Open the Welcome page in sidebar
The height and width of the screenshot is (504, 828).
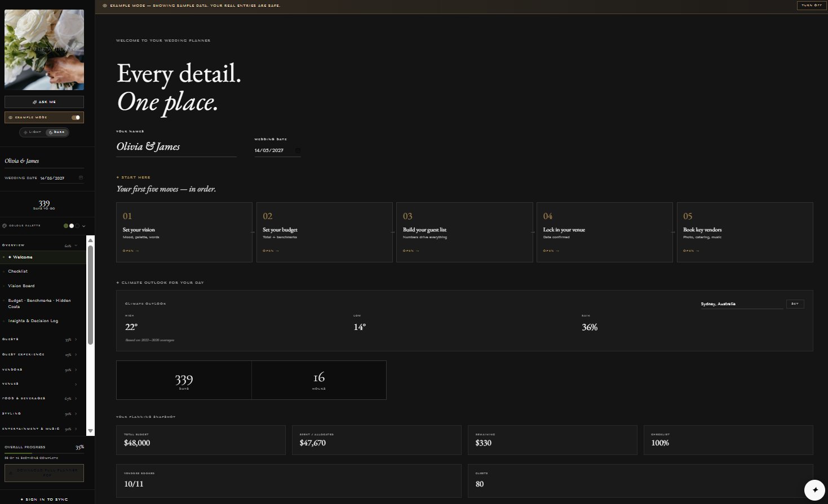coord(43,257)
